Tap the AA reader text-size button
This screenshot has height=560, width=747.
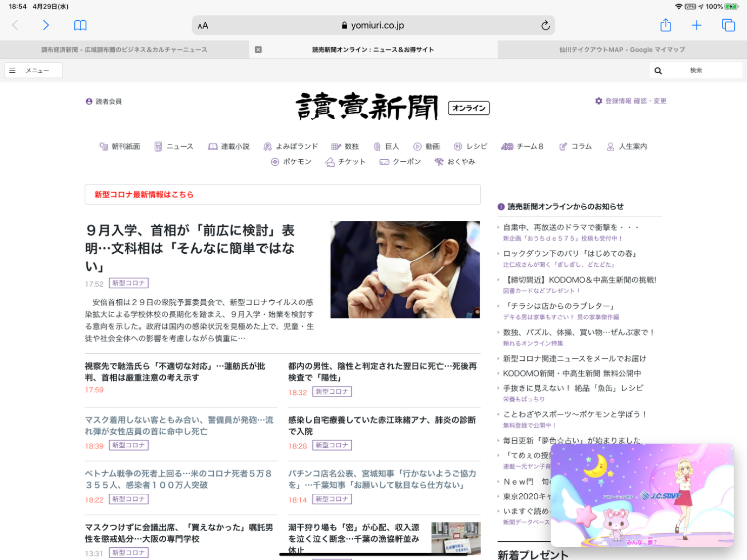[x=203, y=26]
